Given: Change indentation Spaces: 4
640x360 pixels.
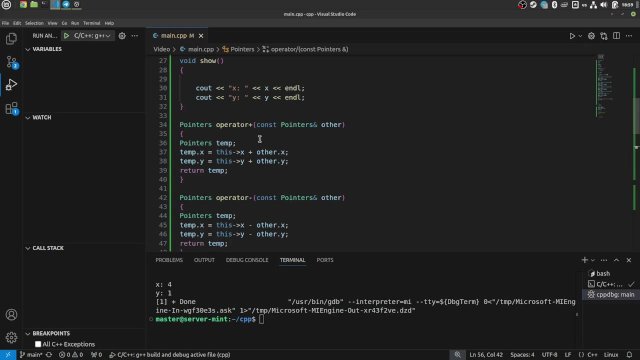Looking at the screenshot, I should (x=522, y=355).
